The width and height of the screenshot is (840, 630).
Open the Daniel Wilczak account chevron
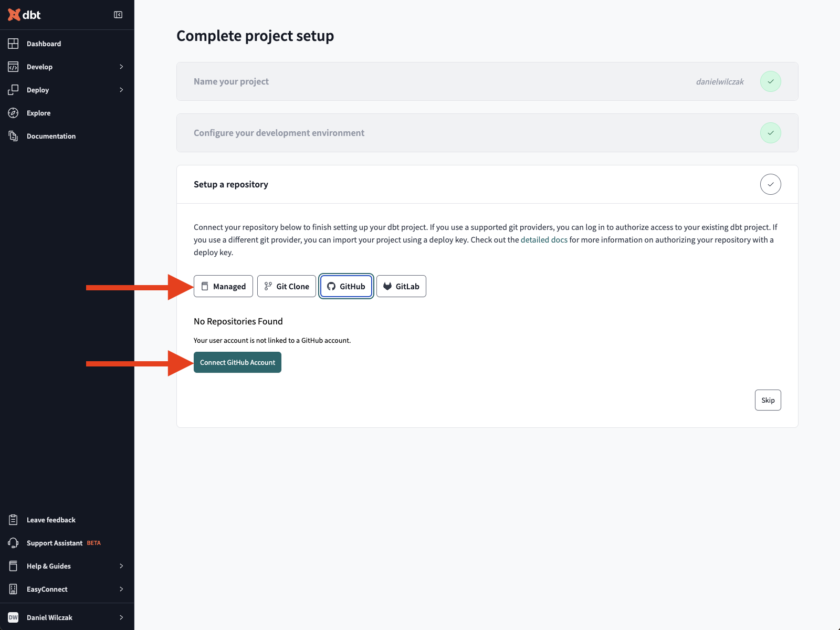click(x=121, y=617)
